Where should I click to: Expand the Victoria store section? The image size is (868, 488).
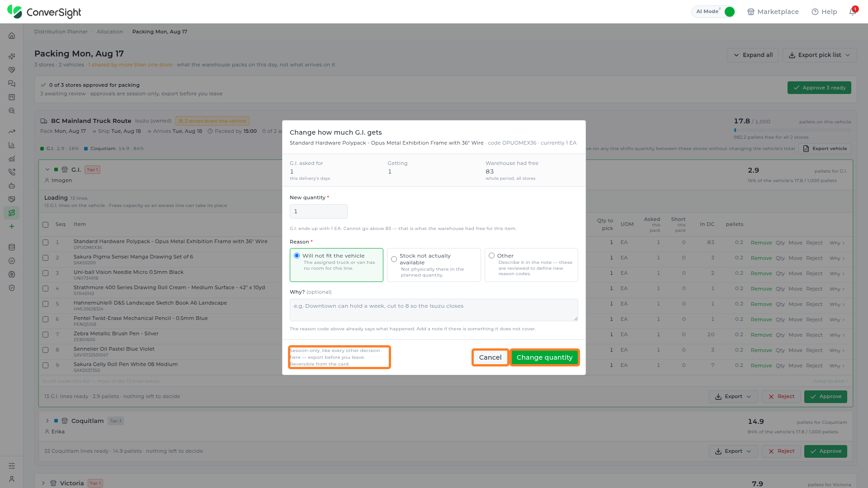click(43, 483)
